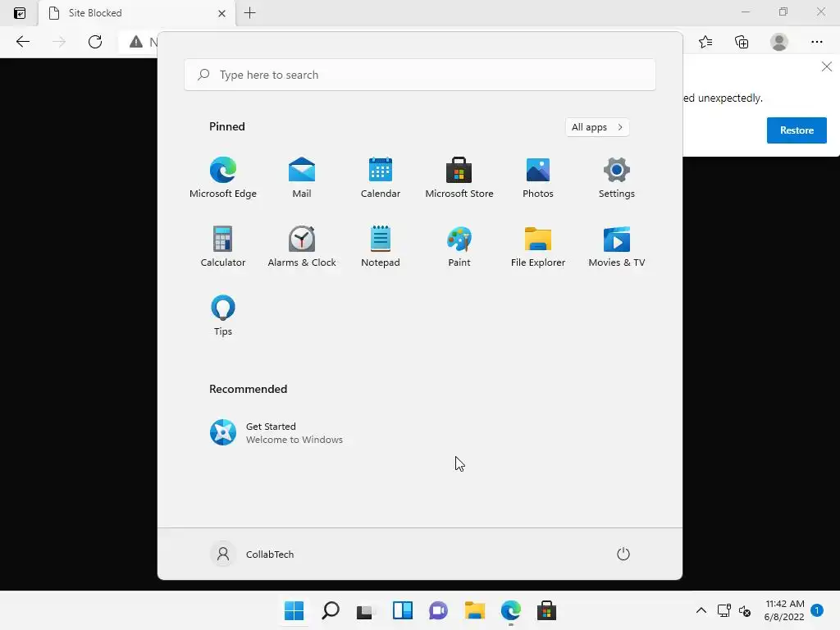Viewport: 840px width, 630px height.
Task: Click the muted volume tray icon
Action: 745,610
